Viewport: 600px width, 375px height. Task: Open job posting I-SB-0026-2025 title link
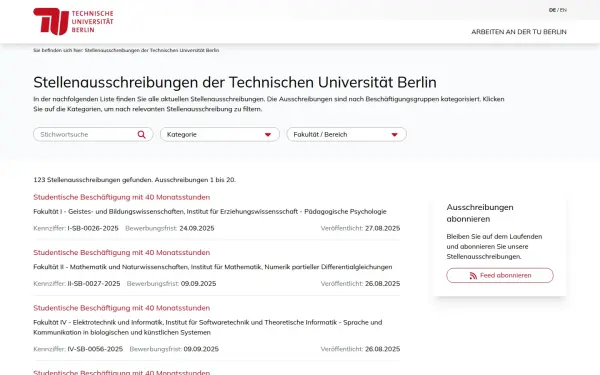[122, 197]
